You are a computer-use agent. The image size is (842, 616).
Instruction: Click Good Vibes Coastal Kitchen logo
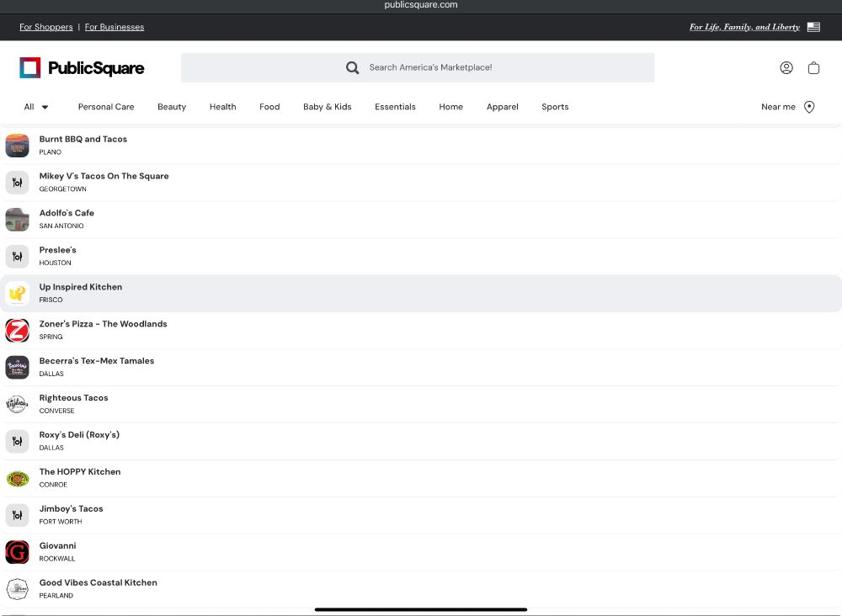pyautogui.click(x=17, y=589)
